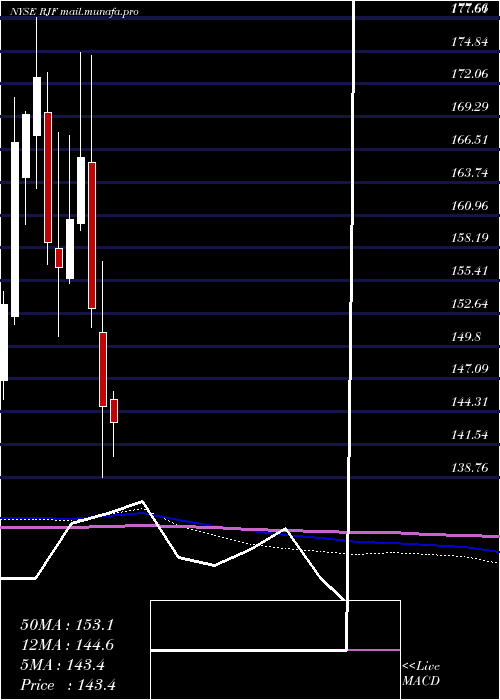Image resolution: width=500 pixels, height=700 pixels.
Task: Select the 166.51 price axis label
Action: pos(470,140)
